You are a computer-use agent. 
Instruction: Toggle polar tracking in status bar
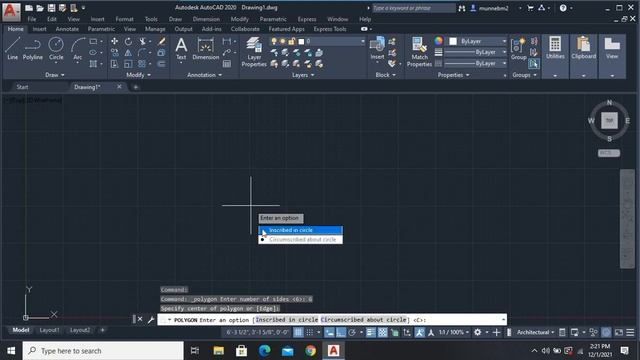[x=352, y=332]
